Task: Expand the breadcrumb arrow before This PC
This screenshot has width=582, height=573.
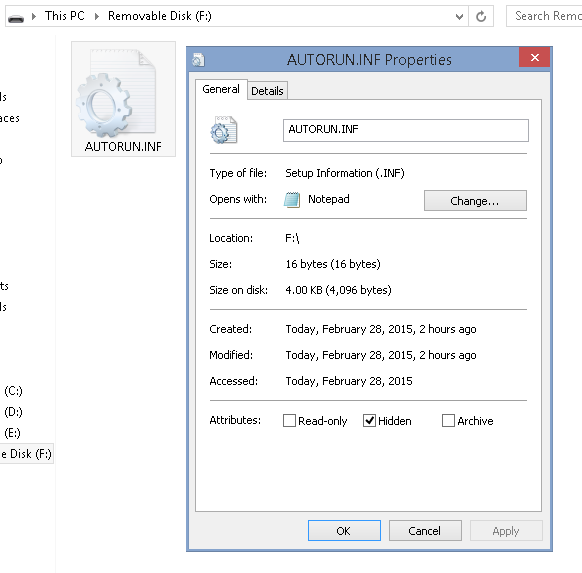Action: point(34,16)
